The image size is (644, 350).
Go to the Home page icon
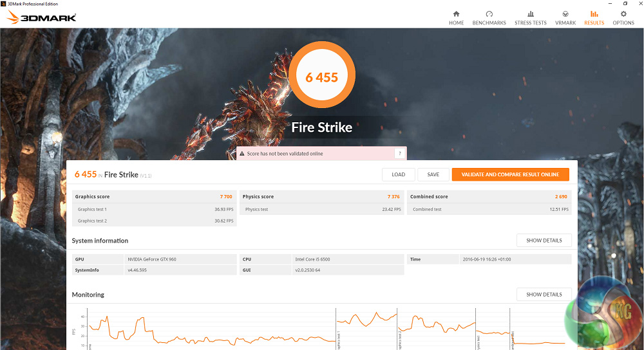point(457,14)
